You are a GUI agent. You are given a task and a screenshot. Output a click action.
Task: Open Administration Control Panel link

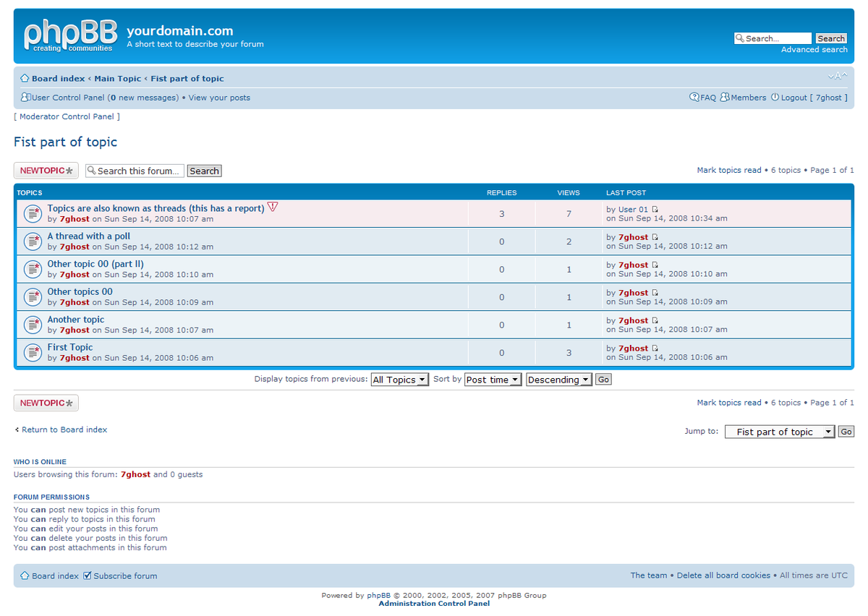click(434, 604)
